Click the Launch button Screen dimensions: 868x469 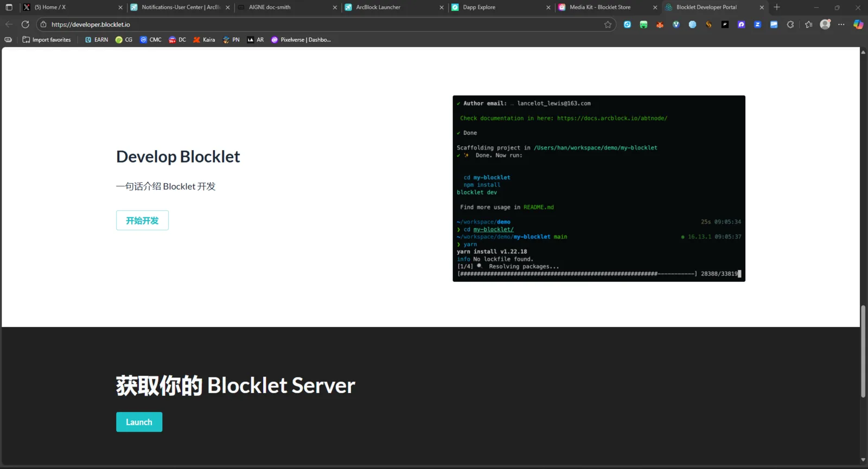tap(139, 422)
